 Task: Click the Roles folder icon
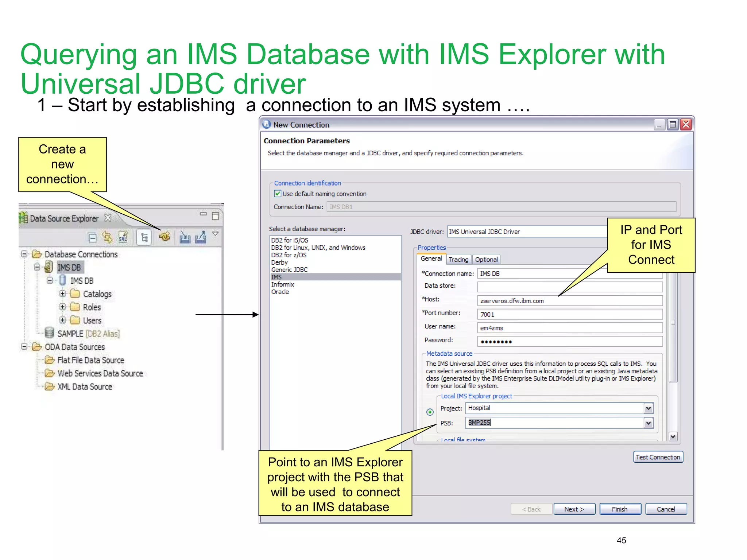[75, 307]
